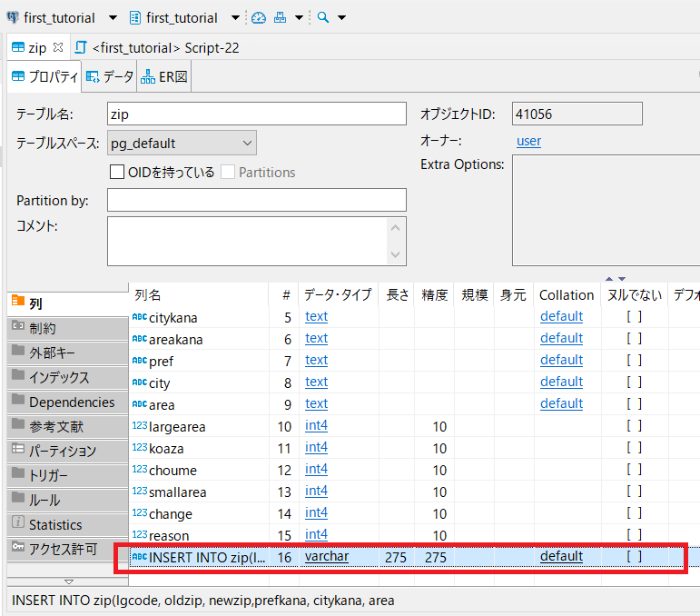This screenshot has width=700, height=616.
Task: Click the オブジェクトID field showing 41056
Action: (x=577, y=114)
